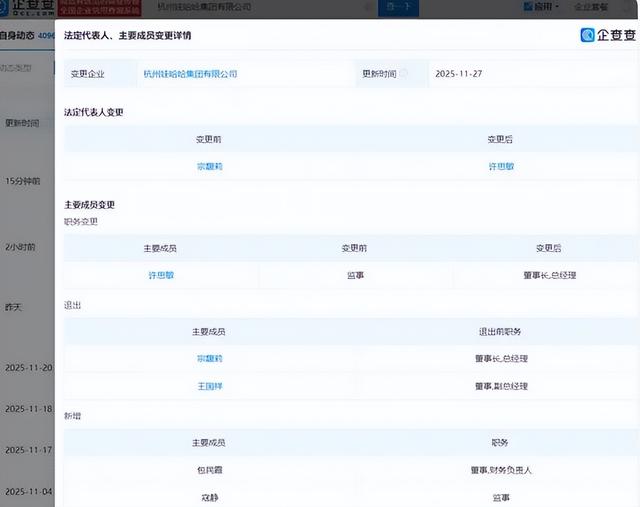The width and height of the screenshot is (640, 507).
Task: Open the 杭州娃哈哈集团有限公司 company link
Action: 190,74
